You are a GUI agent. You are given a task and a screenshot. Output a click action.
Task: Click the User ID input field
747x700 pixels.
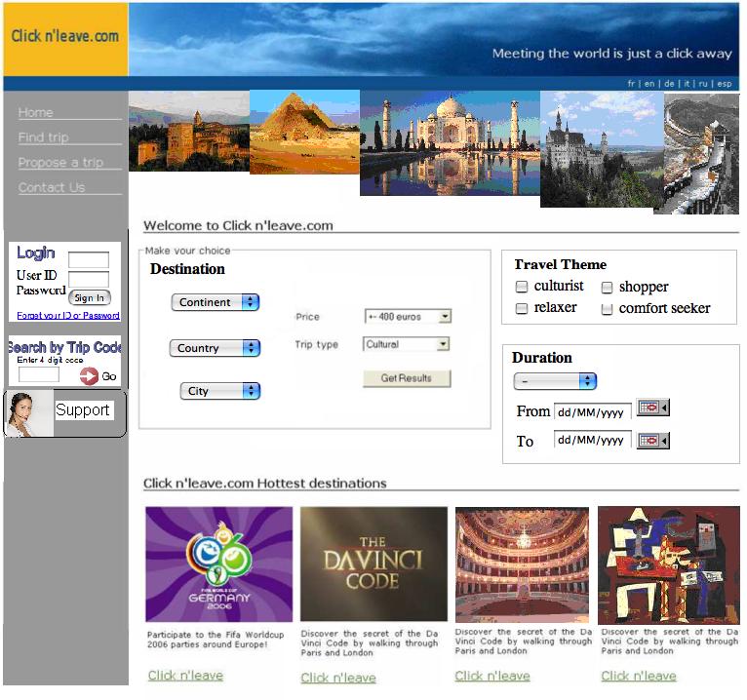89,260
